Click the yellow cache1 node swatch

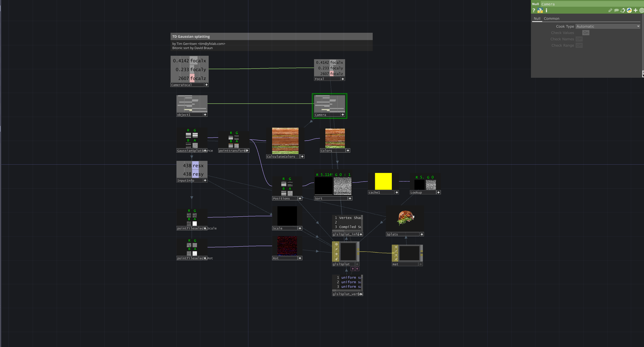(x=383, y=181)
